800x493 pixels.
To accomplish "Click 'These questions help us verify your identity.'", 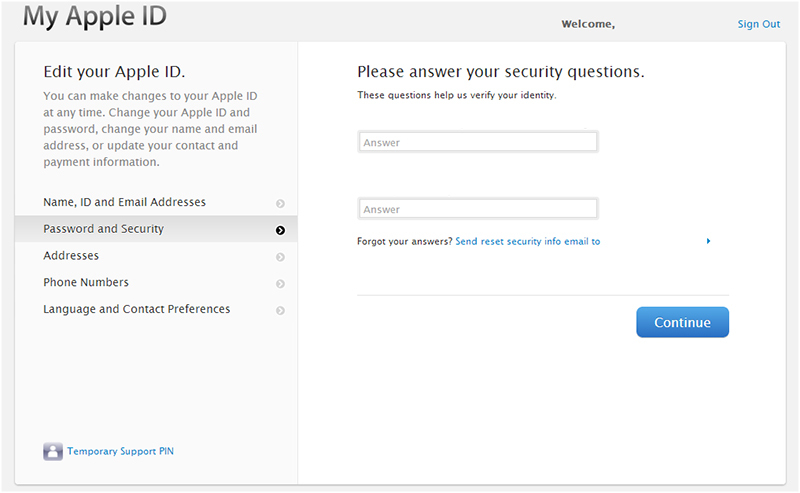I will 457,95.
